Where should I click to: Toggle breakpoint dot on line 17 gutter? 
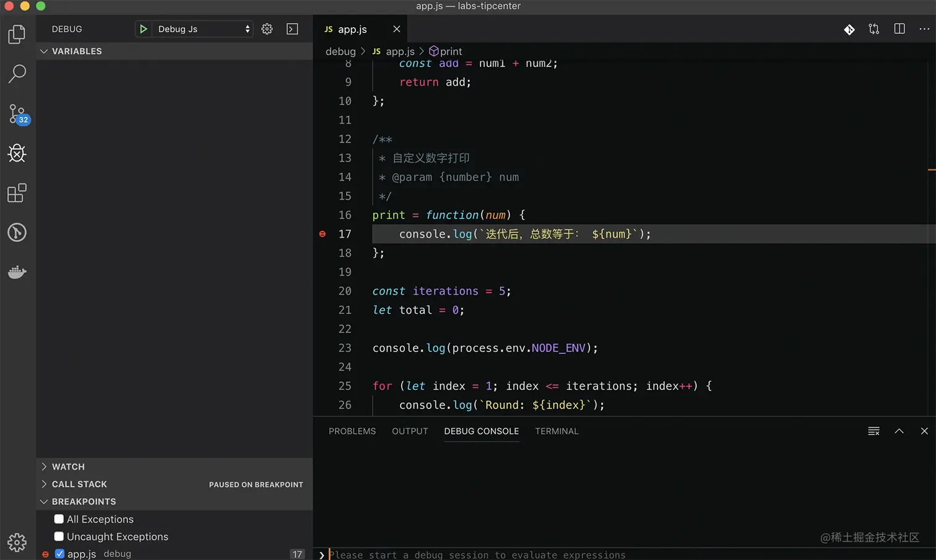point(323,234)
